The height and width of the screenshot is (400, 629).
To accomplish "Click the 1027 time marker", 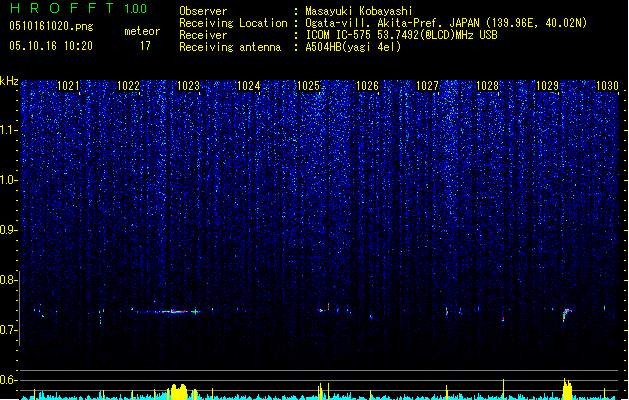I will (x=428, y=86).
